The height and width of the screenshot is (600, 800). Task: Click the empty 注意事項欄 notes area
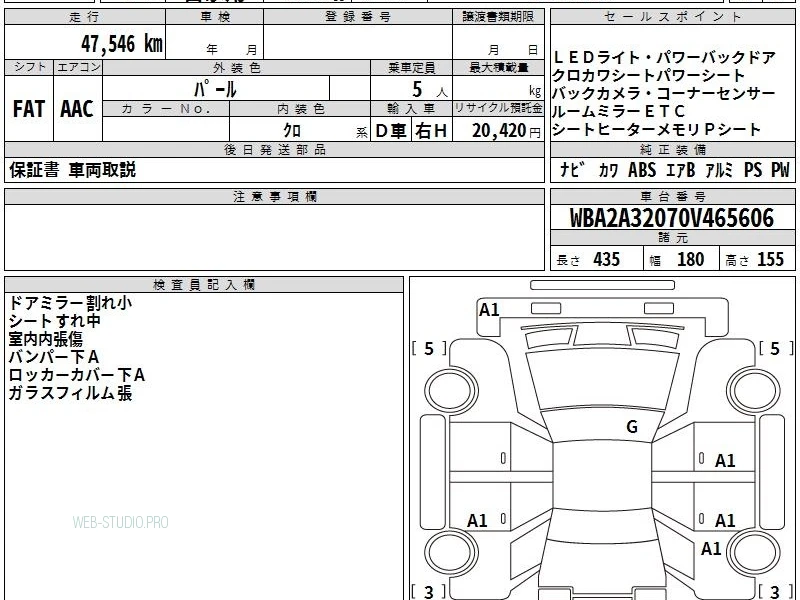pos(274,237)
